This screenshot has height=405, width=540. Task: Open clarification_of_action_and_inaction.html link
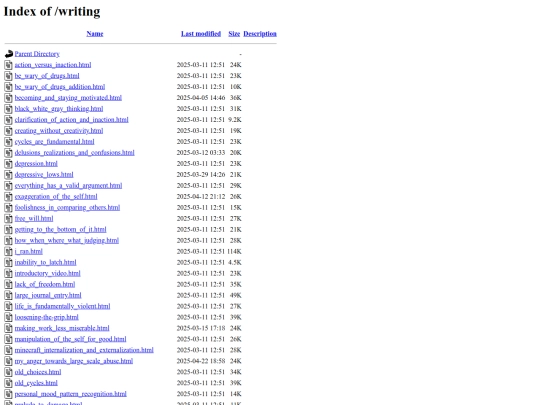click(x=71, y=120)
